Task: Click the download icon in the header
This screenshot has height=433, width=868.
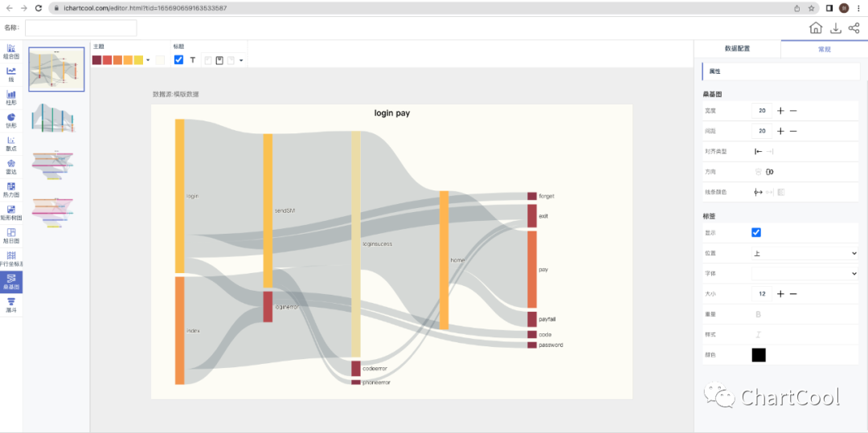Action: point(835,28)
